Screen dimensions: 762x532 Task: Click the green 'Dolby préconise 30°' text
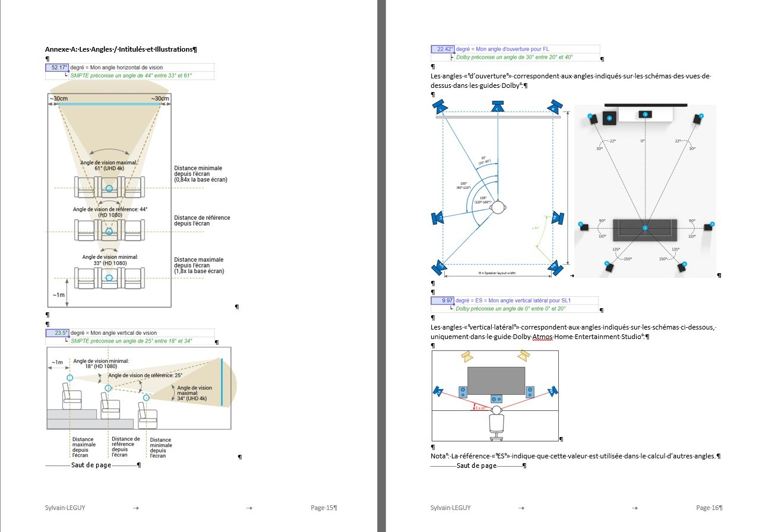tap(514, 58)
